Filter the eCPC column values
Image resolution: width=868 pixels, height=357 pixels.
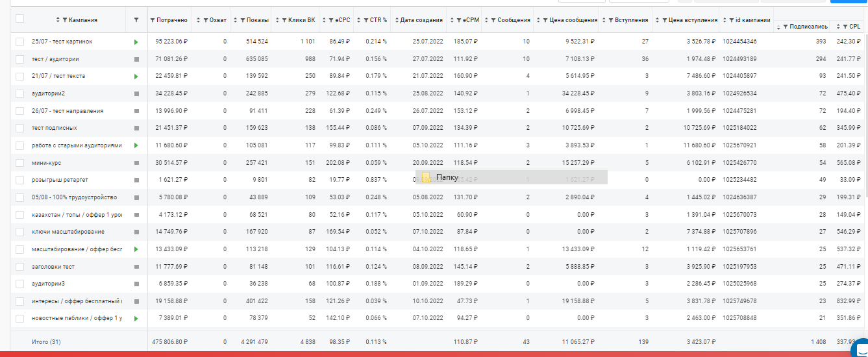[x=331, y=20]
